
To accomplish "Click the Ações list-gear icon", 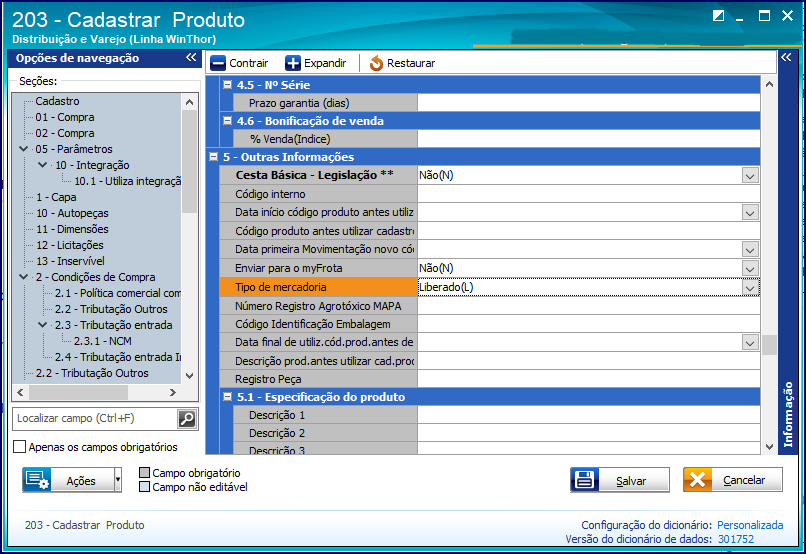I will click(36, 479).
